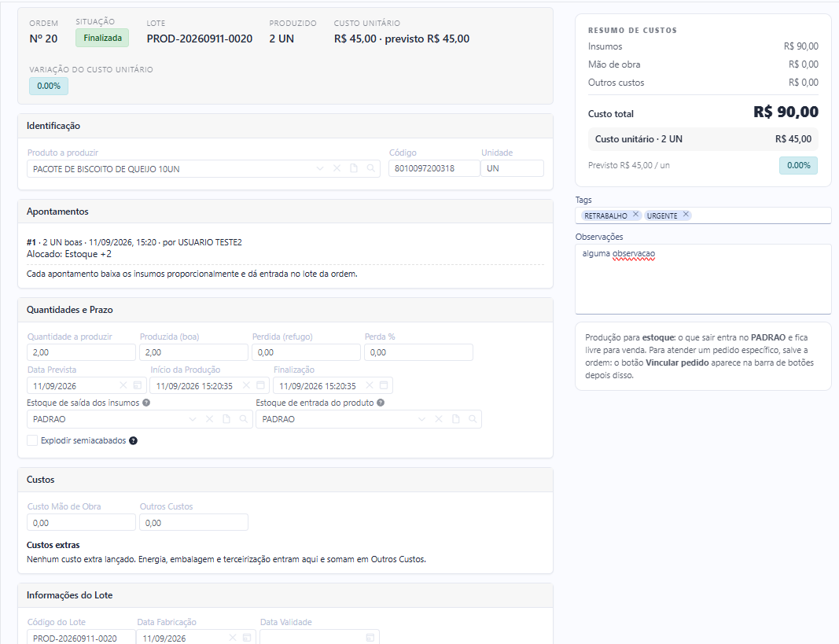Image resolution: width=839 pixels, height=644 pixels.
Task: Expand Estoque de entrada do produto dropdown
Action: (x=421, y=419)
